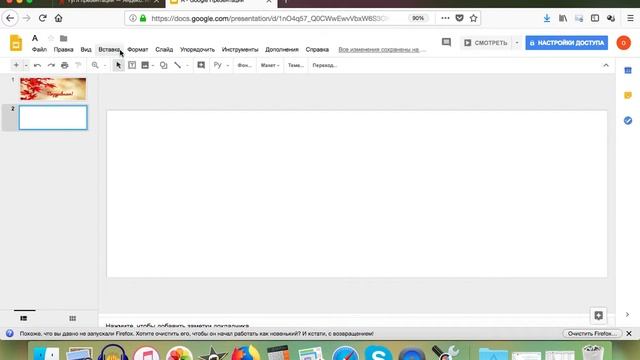
Task: Open the Файл menu
Action: [x=39, y=49]
